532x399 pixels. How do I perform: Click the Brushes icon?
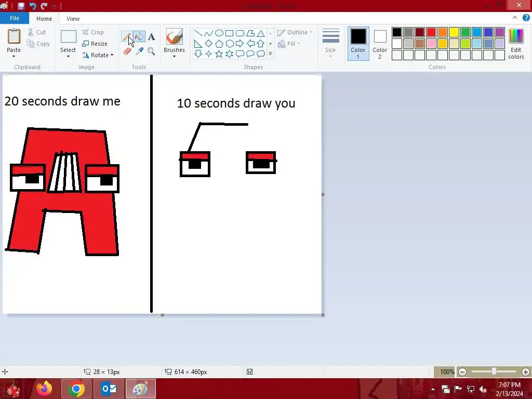tap(175, 36)
